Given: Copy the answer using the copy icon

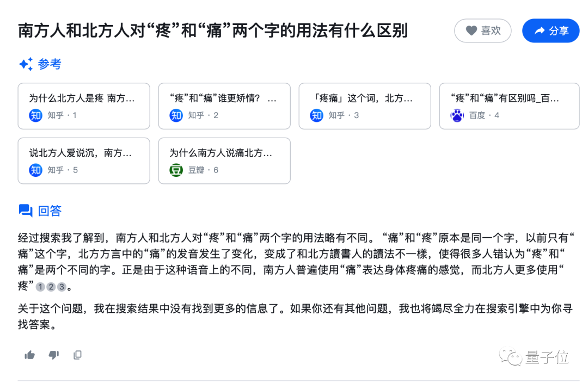Looking at the screenshot, I should (77, 355).
